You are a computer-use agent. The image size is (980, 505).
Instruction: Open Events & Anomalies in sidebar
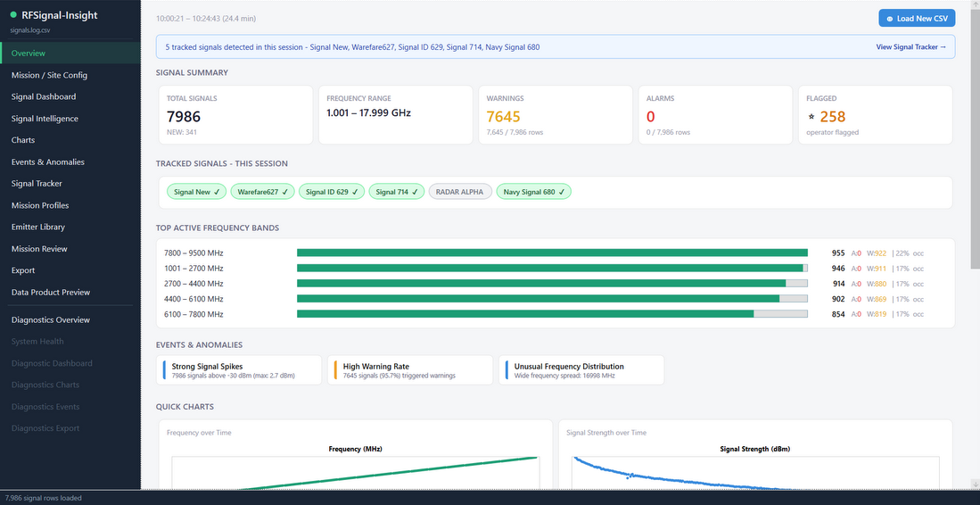pos(70,161)
